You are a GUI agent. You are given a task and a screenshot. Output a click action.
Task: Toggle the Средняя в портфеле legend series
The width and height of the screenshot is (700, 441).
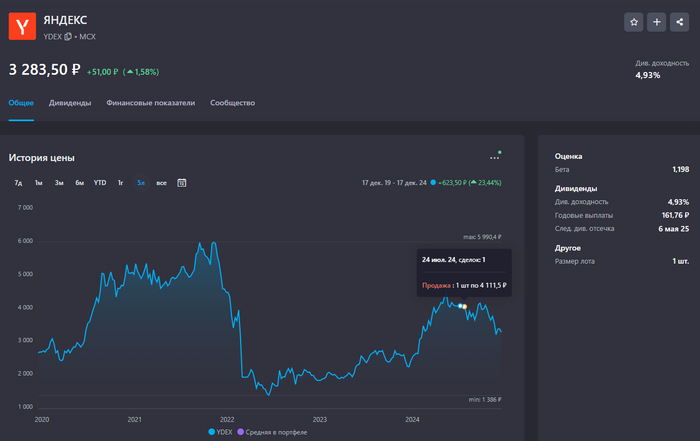click(x=269, y=432)
